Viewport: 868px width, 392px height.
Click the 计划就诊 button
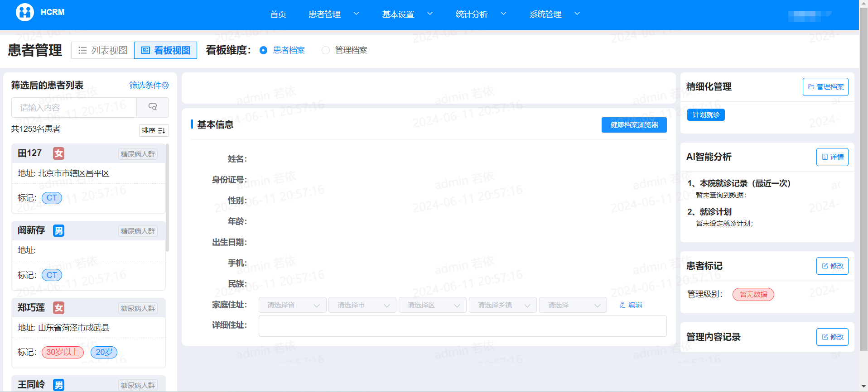click(x=706, y=115)
